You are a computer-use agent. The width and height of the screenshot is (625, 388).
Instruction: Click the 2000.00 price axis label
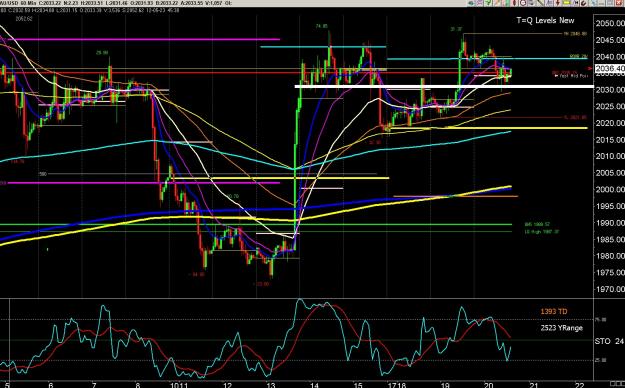(610, 189)
